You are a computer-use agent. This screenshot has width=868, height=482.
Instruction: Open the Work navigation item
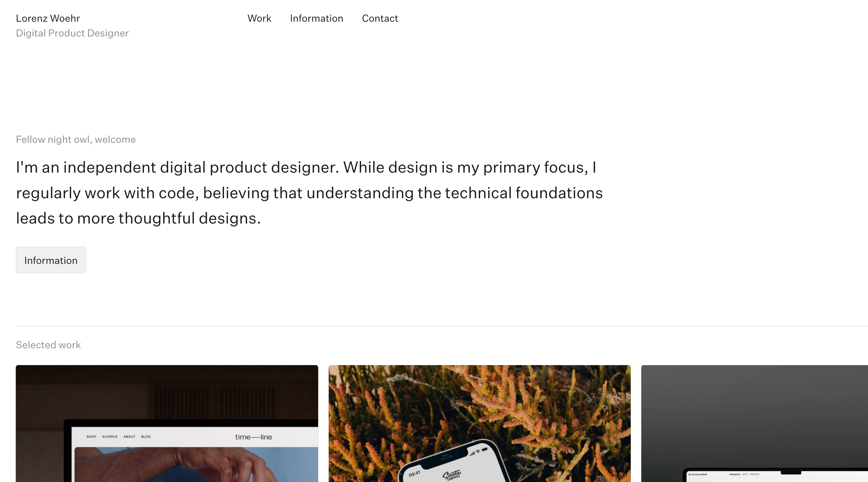point(259,18)
